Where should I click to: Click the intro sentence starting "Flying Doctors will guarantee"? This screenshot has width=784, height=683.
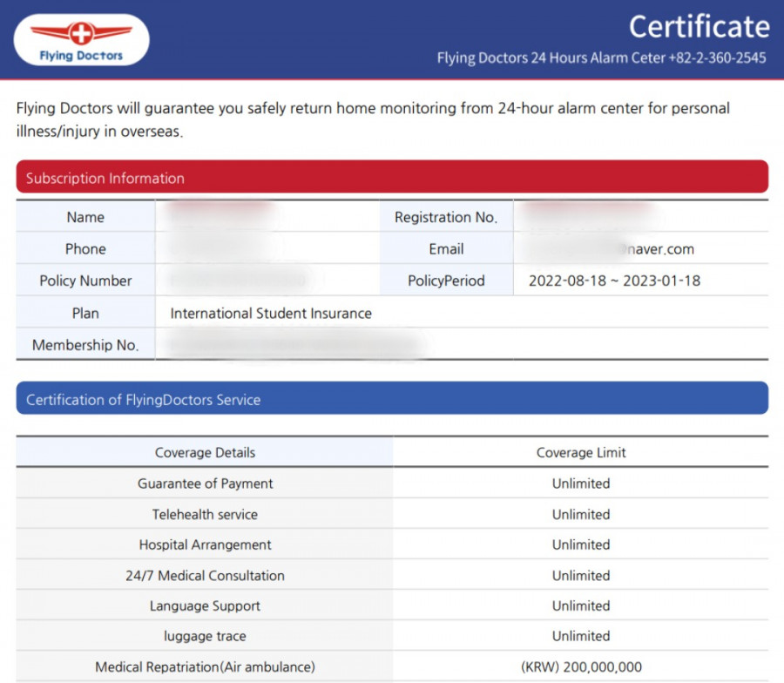[373, 119]
